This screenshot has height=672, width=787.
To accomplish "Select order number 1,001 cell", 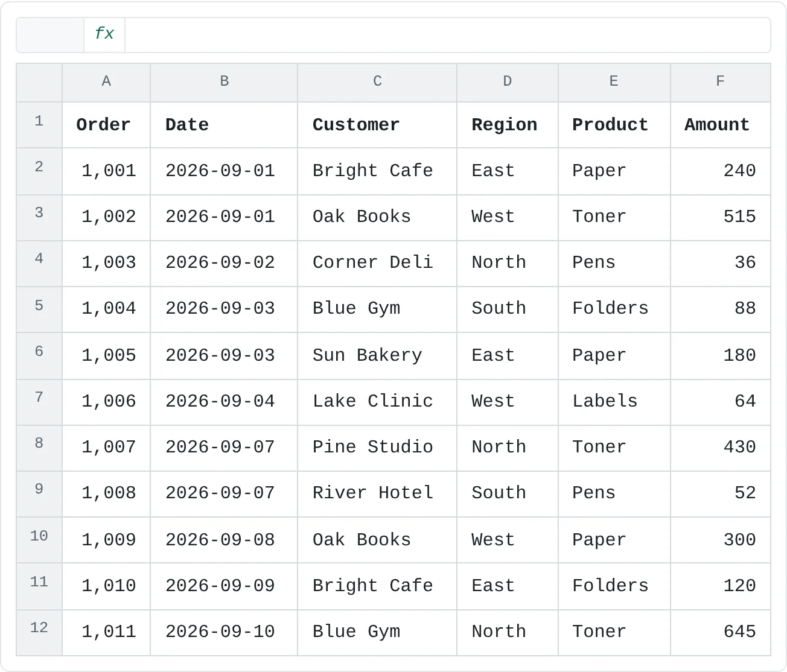I will click(106, 171).
